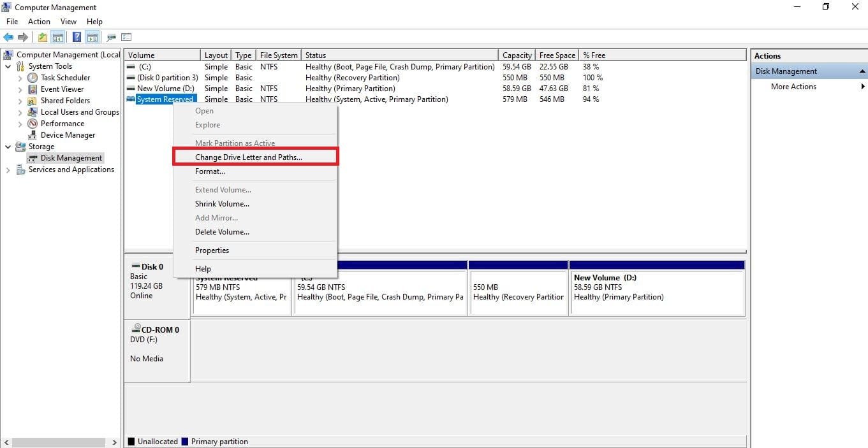Collapse the Storage tree node

[8, 147]
